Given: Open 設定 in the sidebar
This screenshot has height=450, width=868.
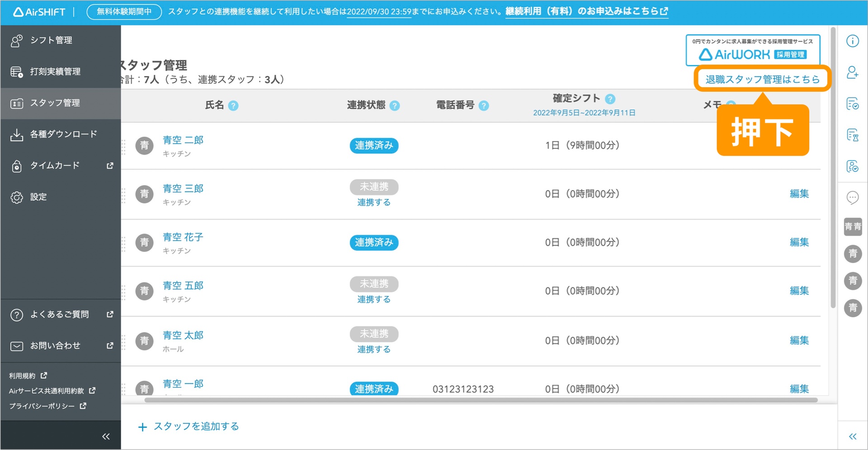Looking at the screenshot, I should (x=38, y=197).
